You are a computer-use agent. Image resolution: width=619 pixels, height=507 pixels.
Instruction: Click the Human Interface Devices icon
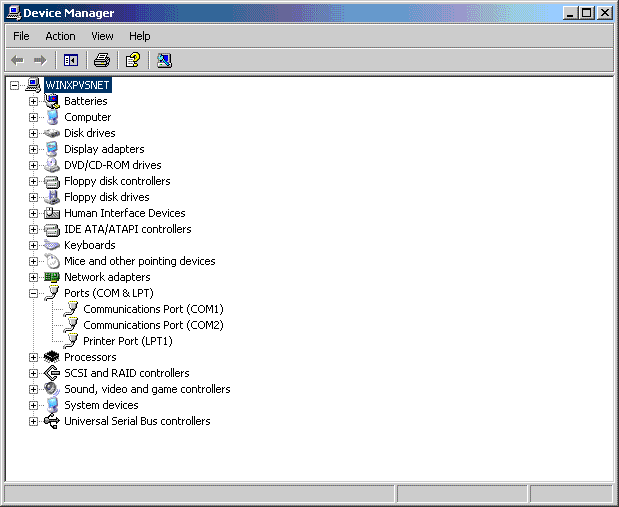tap(52, 213)
